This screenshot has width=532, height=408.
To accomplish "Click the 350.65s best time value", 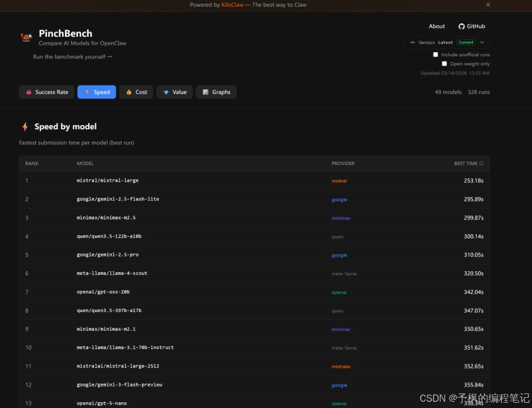I will (x=474, y=329).
